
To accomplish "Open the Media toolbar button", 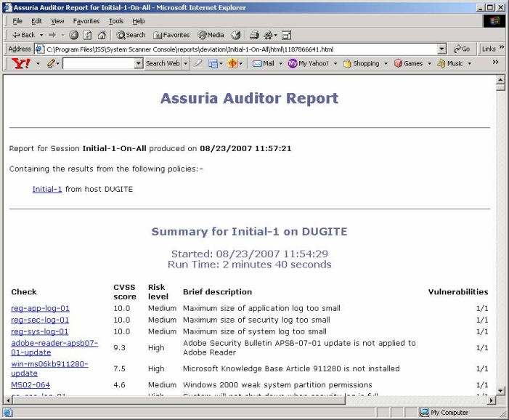I will pyautogui.click(x=211, y=35).
